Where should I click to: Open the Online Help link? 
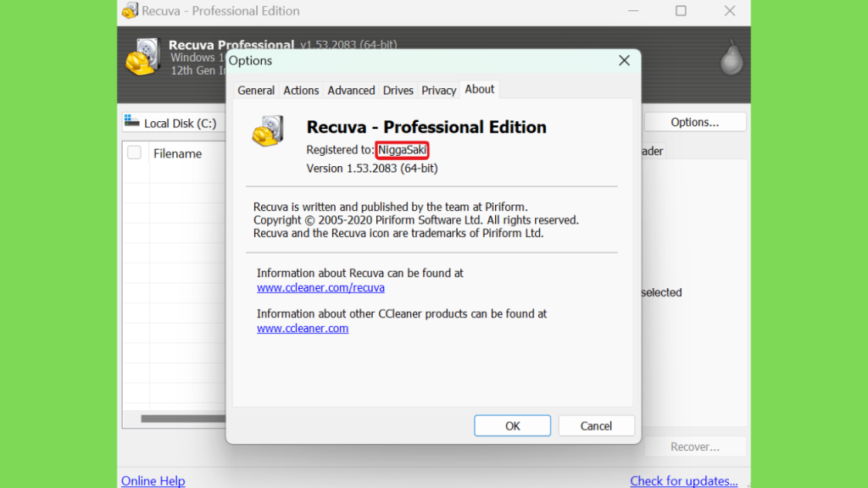point(153,481)
